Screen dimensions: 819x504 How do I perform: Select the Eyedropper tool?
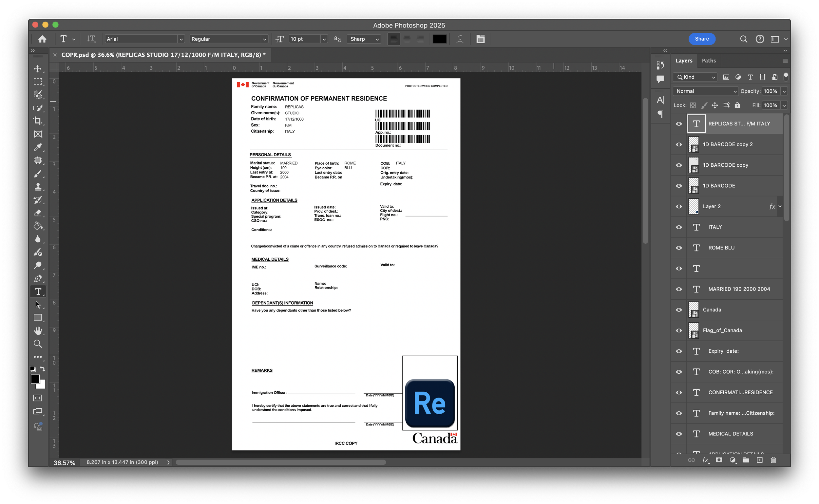38,147
